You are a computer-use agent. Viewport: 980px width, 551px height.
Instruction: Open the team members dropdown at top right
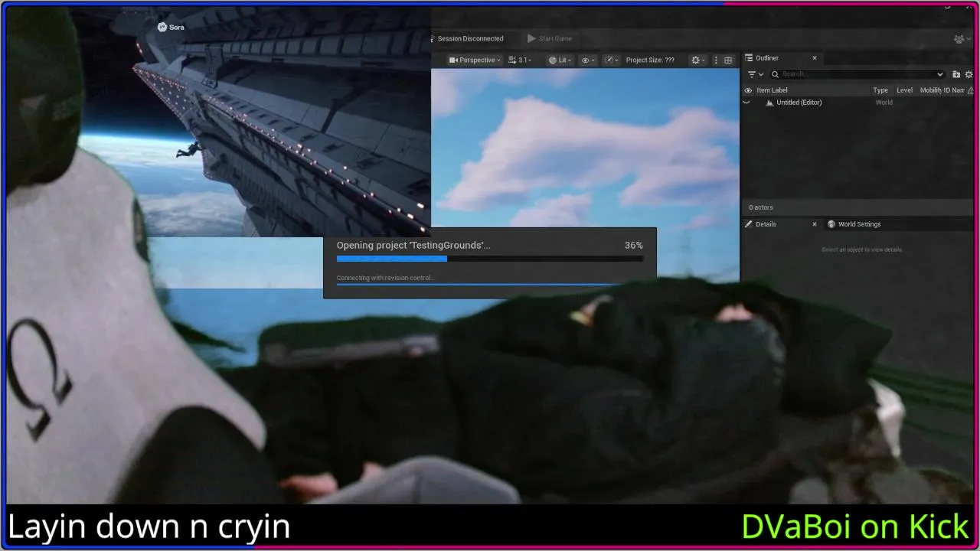[x=961, y=38]
